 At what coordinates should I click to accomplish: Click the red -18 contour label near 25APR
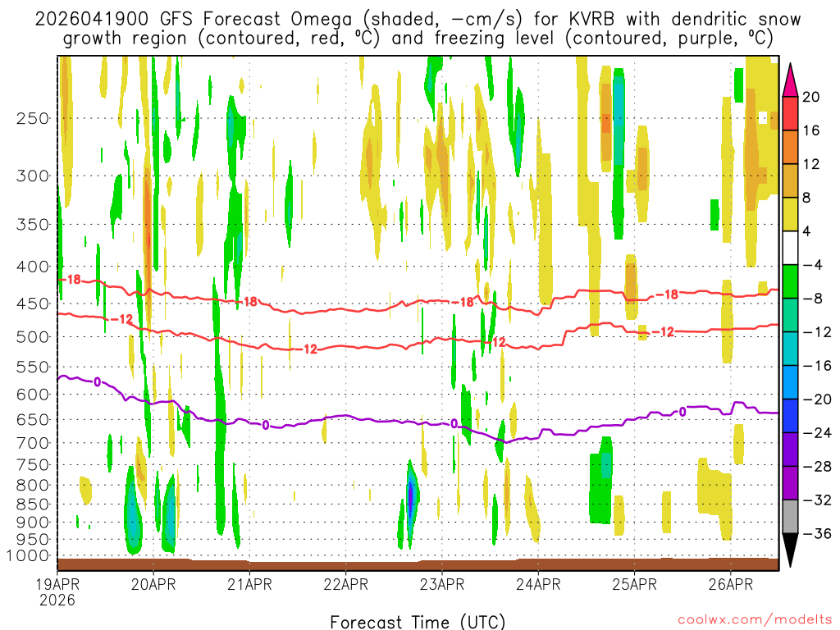pos(667,294)
